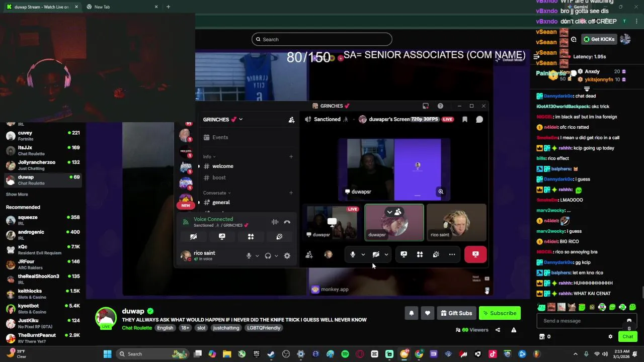Screen dimensions: 644x362
Task: Open activities launcher in call bar
Action: click(420, 254)
